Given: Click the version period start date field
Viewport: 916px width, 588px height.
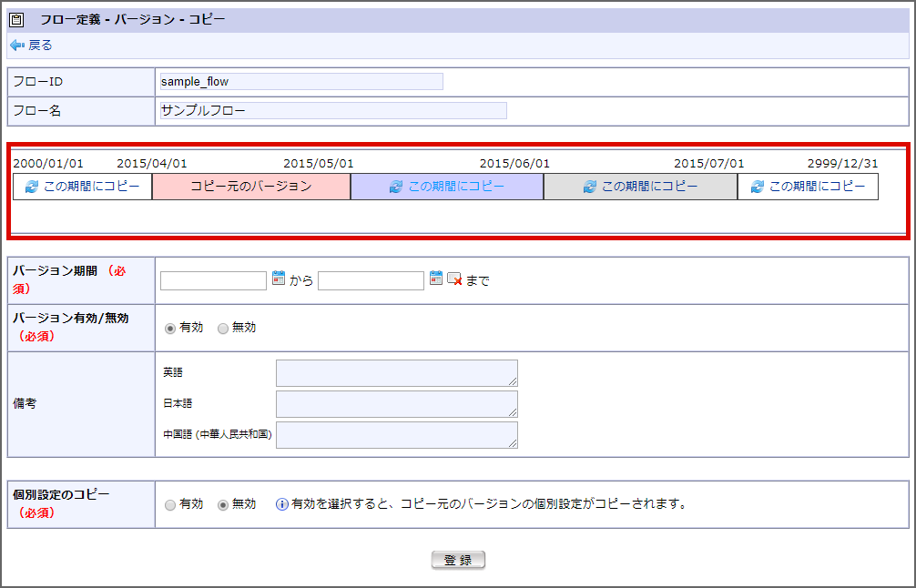Looking at the screenshot, I should coord(213,280).
